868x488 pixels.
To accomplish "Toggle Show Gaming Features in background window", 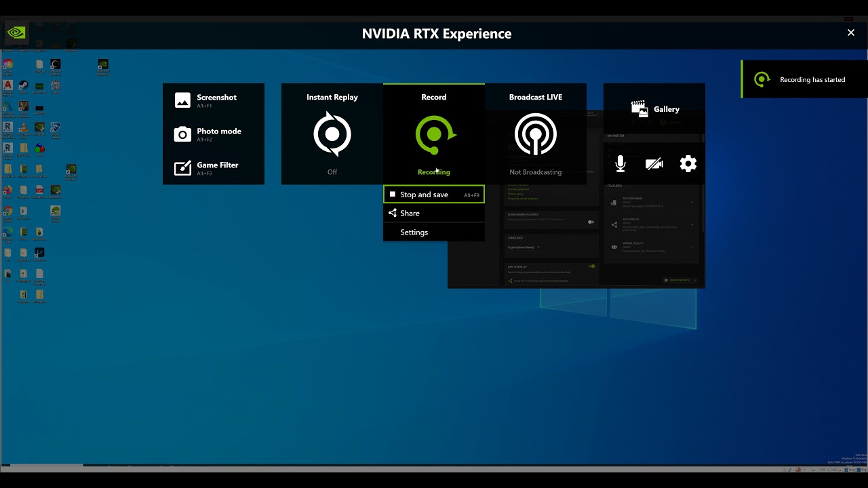I will coord(591,222).
